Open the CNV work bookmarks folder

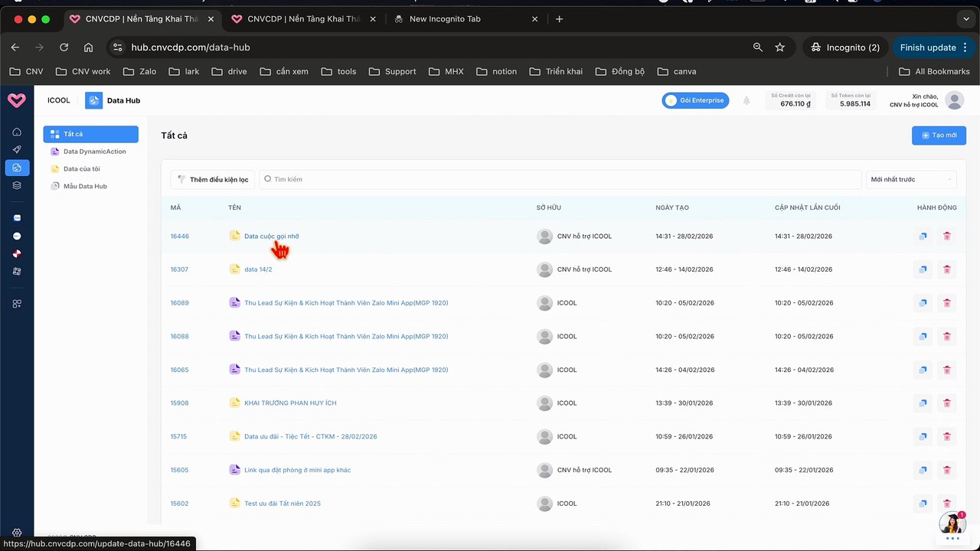point(83,71)
